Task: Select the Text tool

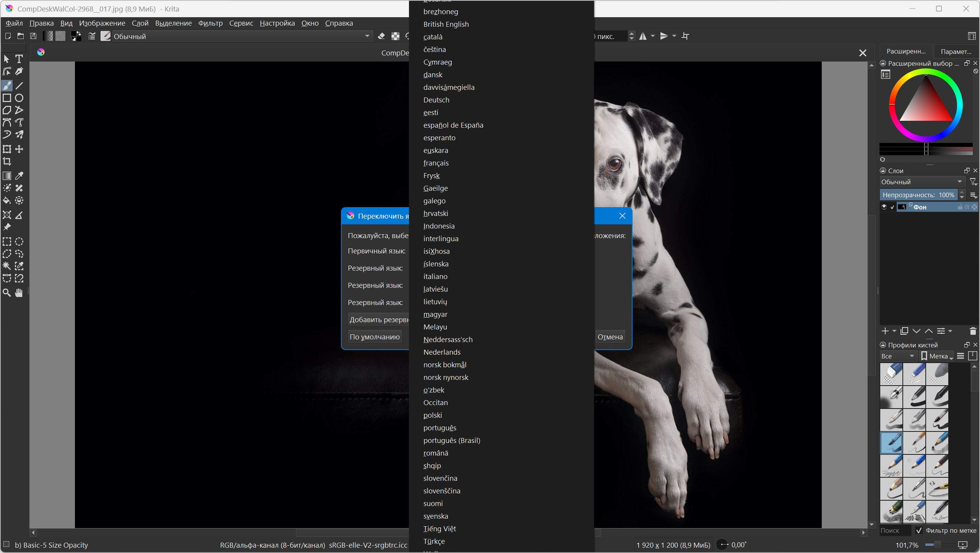Action: 19,59
